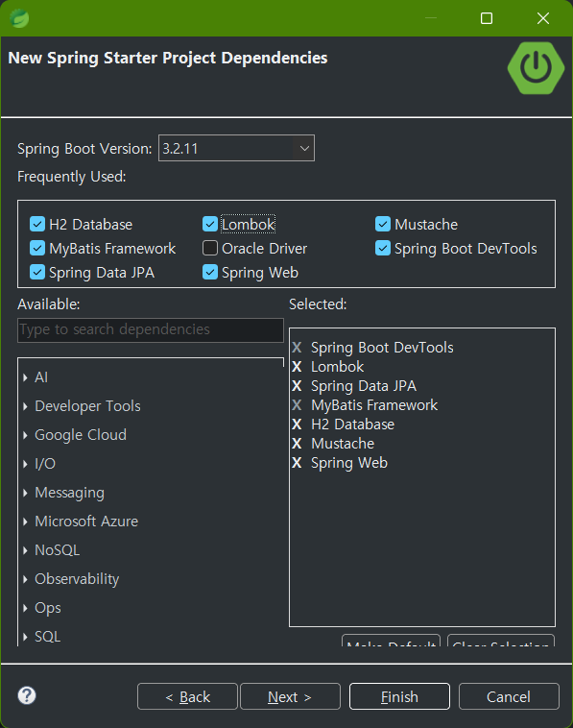Remove Spring Web with its X icon
The width and height of the screenshot is (573, 728).
coord(297,463)
